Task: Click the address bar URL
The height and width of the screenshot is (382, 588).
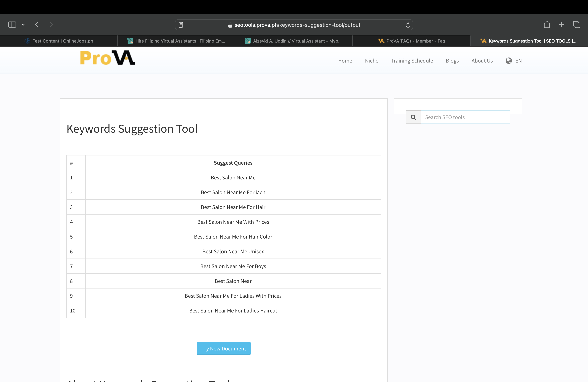Action: 297,25
